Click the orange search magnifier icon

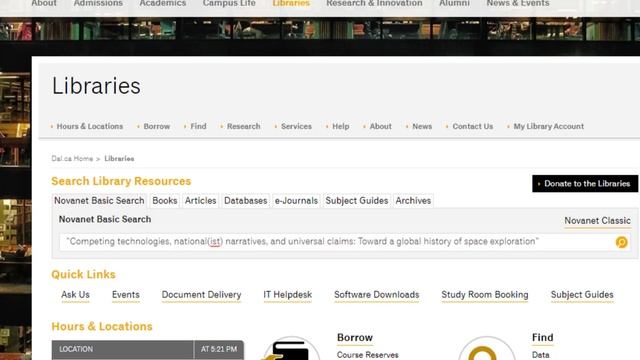point(621,242)
